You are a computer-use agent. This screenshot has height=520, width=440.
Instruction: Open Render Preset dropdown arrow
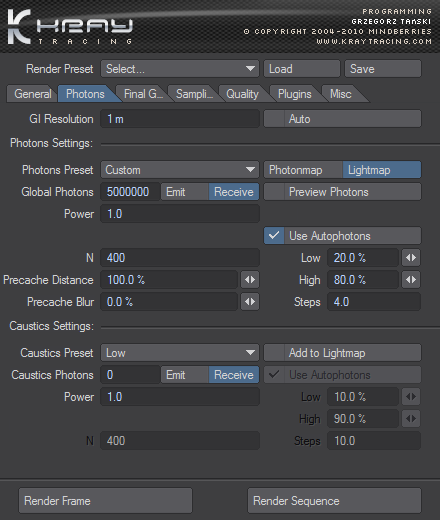[250, 69]
